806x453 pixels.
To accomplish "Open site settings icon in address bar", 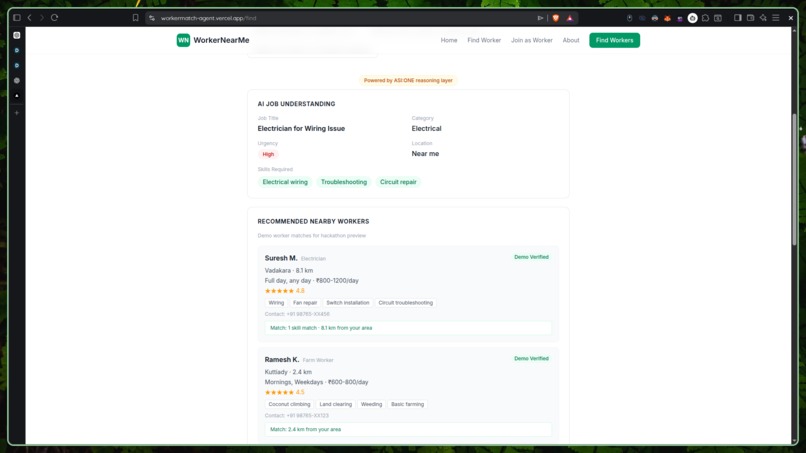I will (152, 18).
